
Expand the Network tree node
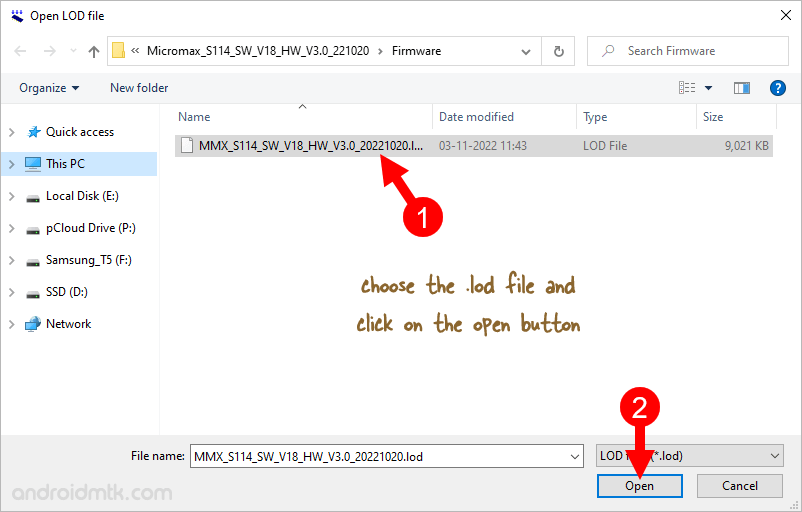(x=11, y=324)
